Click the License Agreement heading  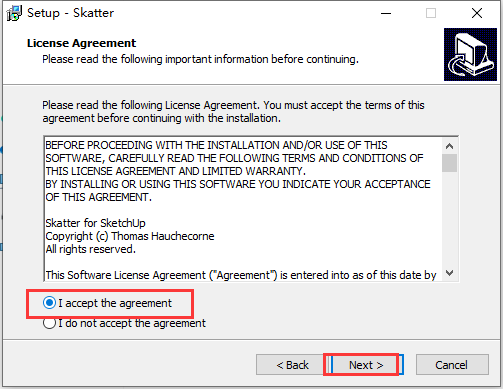point(81,43)
